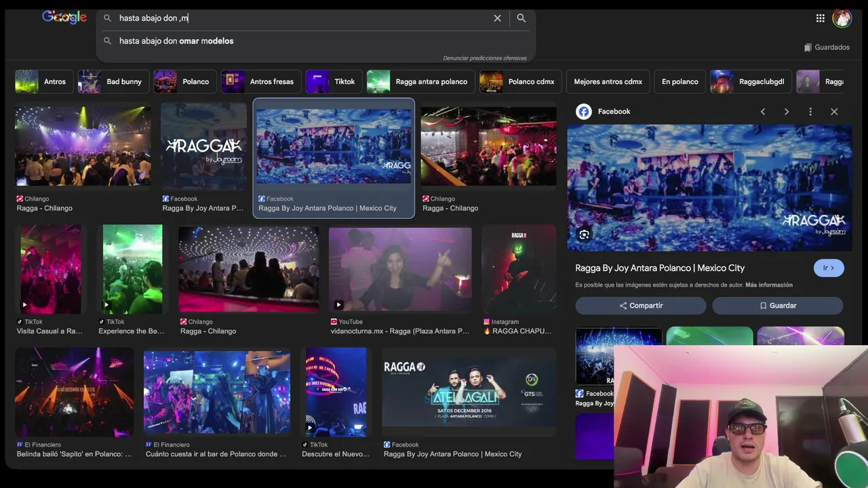The height and width of the screenshot is (488, 868).
Task: Select the Tiktok filter chip
Action: [332, 81]
